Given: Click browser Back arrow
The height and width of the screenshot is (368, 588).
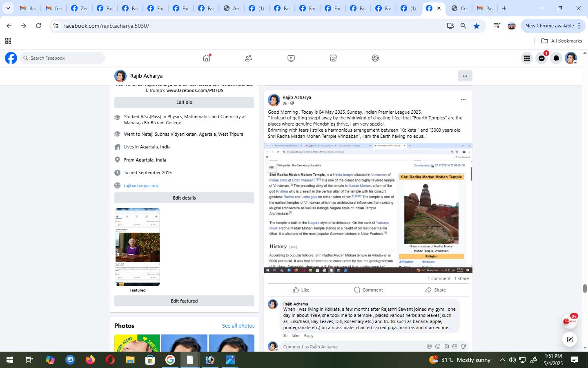Looking at the screenshot, I should [x=9, y=26].
